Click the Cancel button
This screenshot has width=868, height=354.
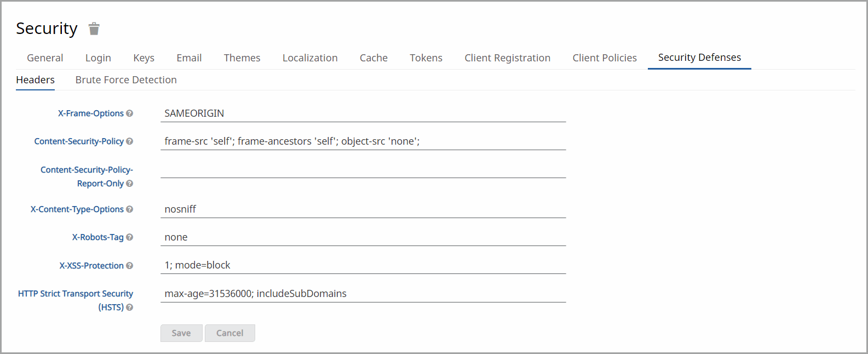click(230, 333)
